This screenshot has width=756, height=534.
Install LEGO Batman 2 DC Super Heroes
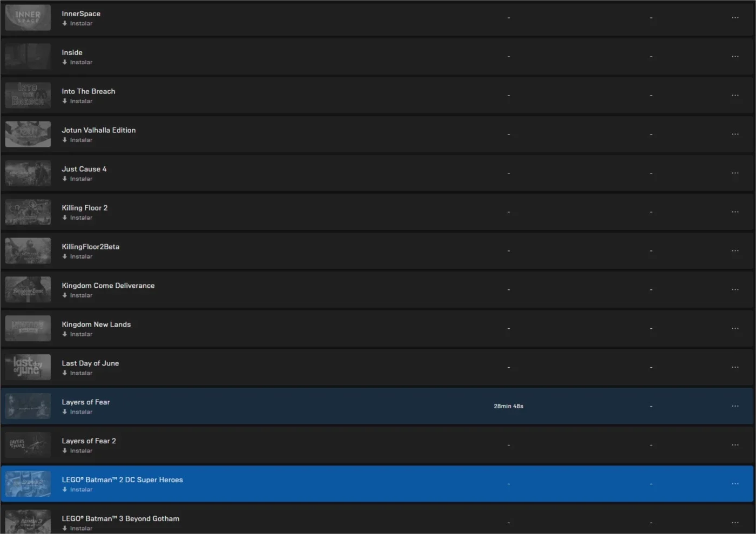click(77, 490)
